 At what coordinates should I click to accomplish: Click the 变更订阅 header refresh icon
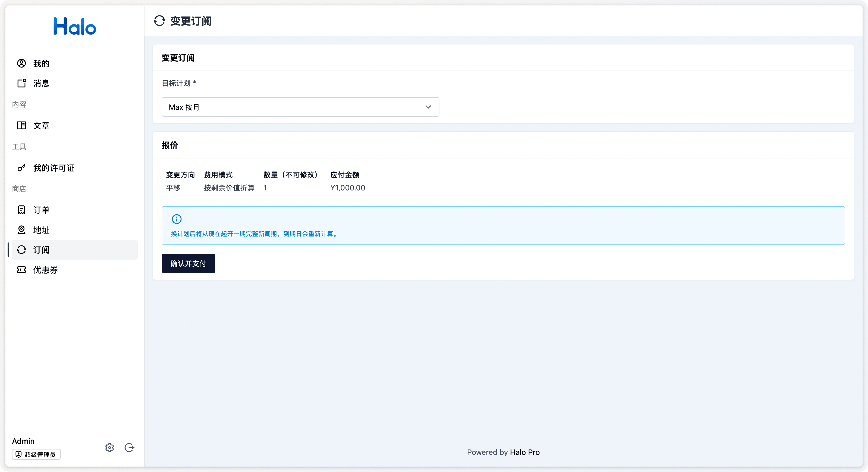[x=159, y=21]
